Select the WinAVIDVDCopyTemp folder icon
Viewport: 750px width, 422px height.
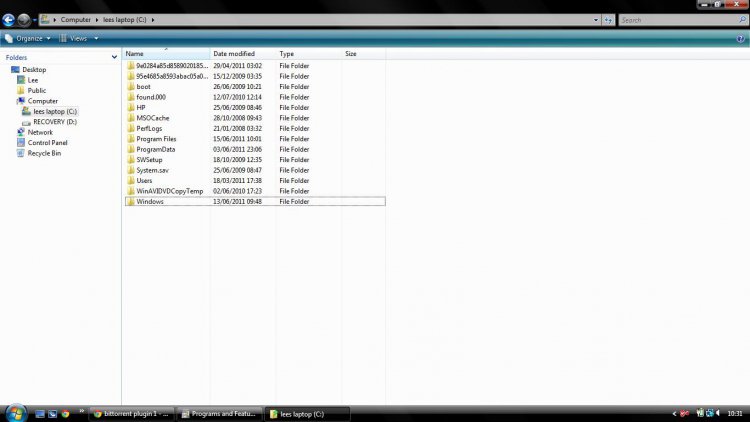click(131, 191)
